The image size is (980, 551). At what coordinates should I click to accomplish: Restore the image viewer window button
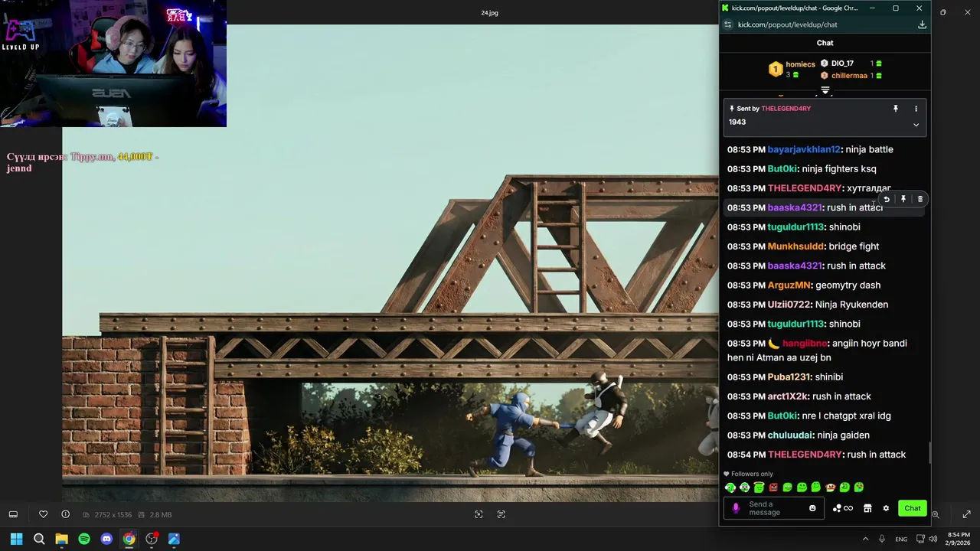click(942, 12)
